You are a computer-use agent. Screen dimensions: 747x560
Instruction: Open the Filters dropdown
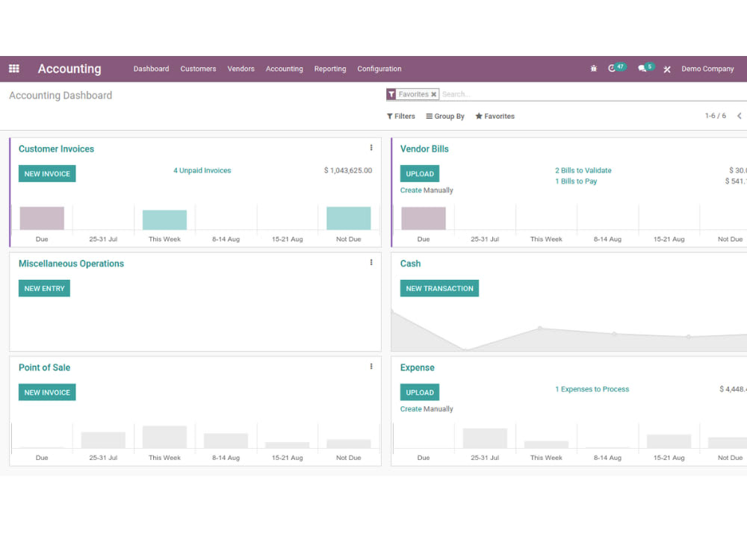tap(400, 116)
